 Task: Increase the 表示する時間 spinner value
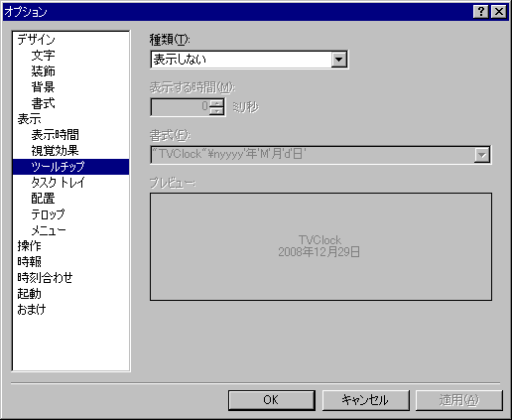click(217, 103)
